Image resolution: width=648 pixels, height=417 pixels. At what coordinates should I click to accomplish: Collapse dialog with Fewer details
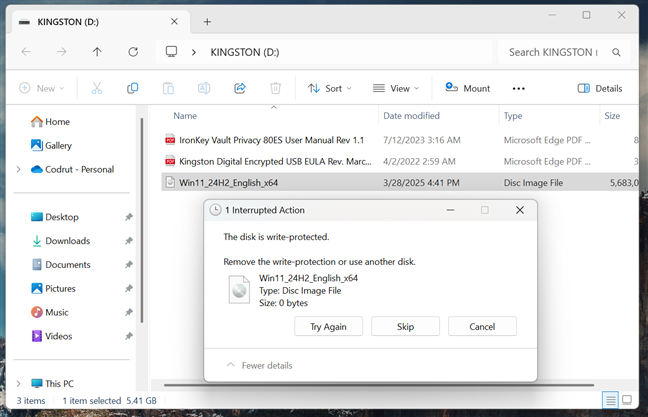pyautogui.click(x=260, y=365)
